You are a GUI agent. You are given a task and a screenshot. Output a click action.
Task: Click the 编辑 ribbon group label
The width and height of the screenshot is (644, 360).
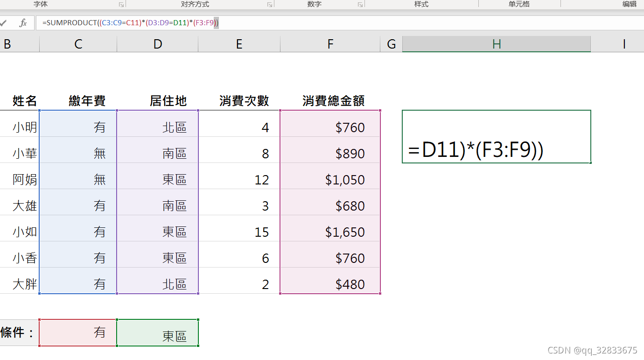(630, 4)
